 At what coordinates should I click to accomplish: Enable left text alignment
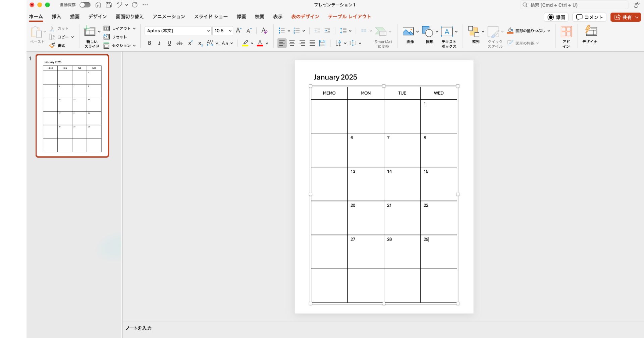(282, 43)
